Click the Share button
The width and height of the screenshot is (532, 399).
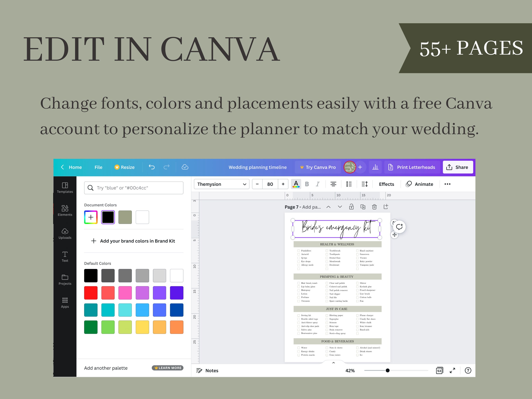[x=458, y=167]
